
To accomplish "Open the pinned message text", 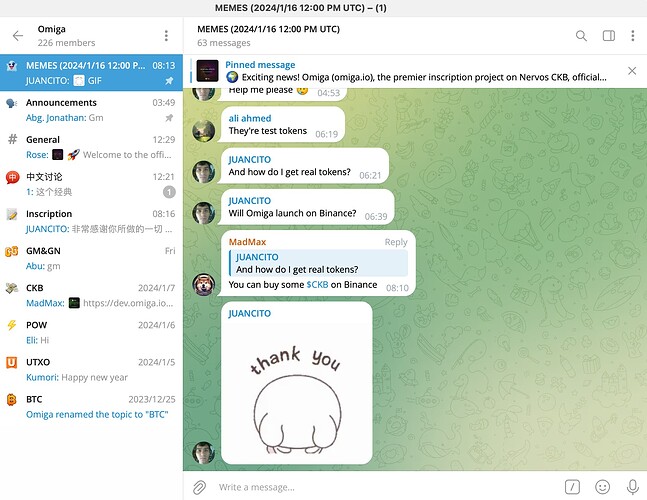I will coord(416,71).
